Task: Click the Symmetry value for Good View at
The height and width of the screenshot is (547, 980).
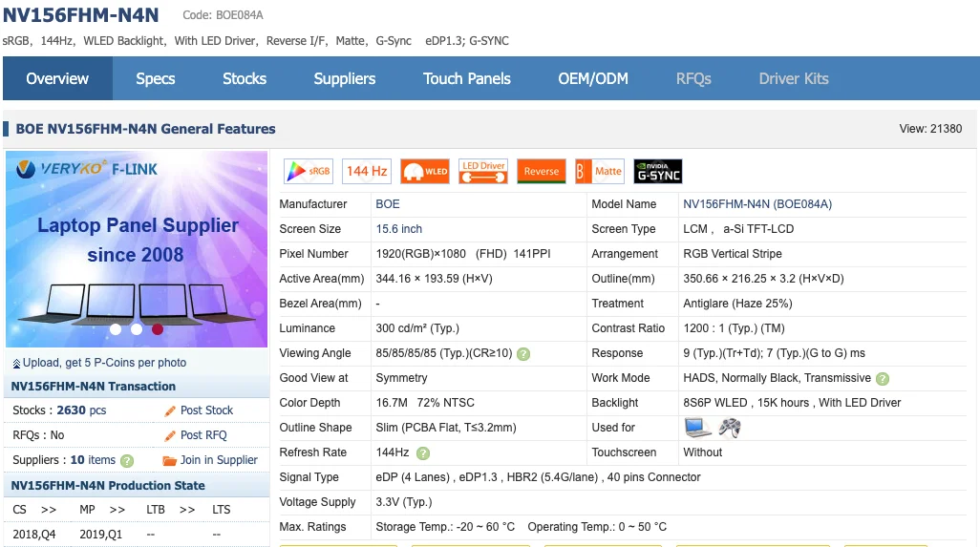Action: pos(401,378)
